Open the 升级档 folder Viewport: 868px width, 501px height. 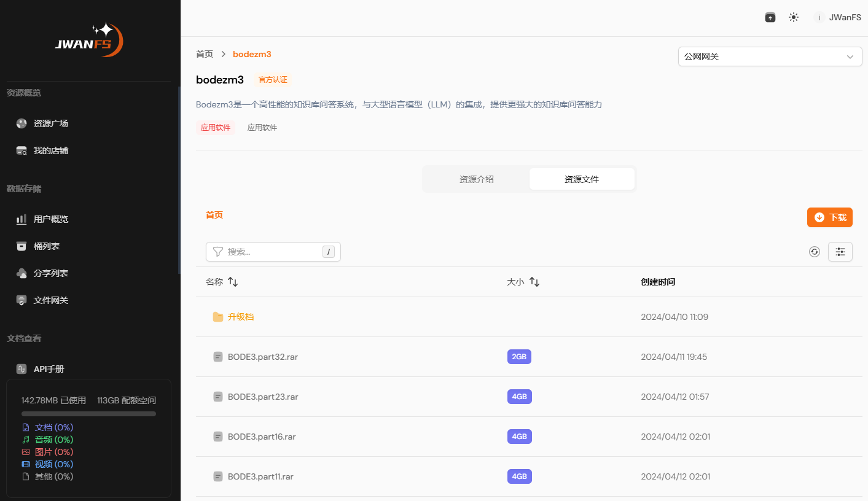[x=241, y=317]
